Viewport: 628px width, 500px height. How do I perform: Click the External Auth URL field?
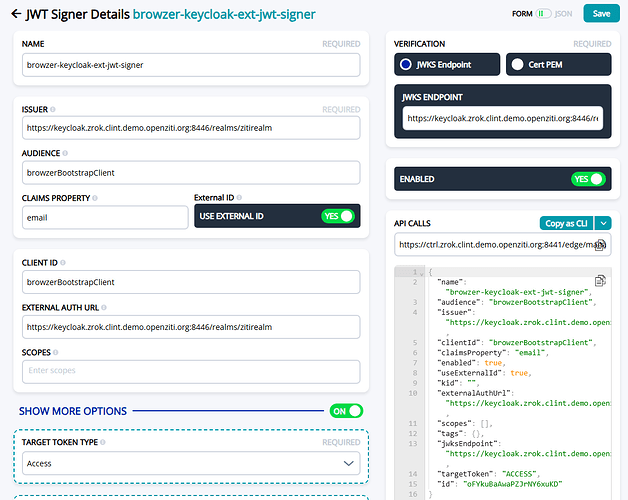click(191, 327)
